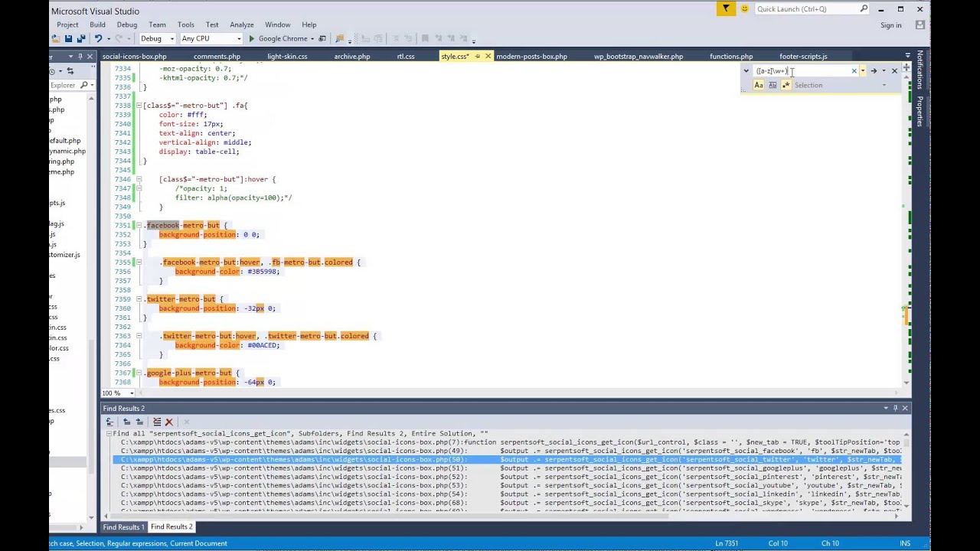
Task: Open the Properties side tab
Action: click(x=920, y=112)
